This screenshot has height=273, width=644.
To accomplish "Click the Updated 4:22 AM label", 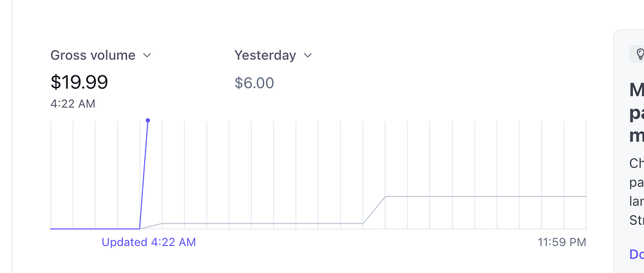I will (149, 242).
